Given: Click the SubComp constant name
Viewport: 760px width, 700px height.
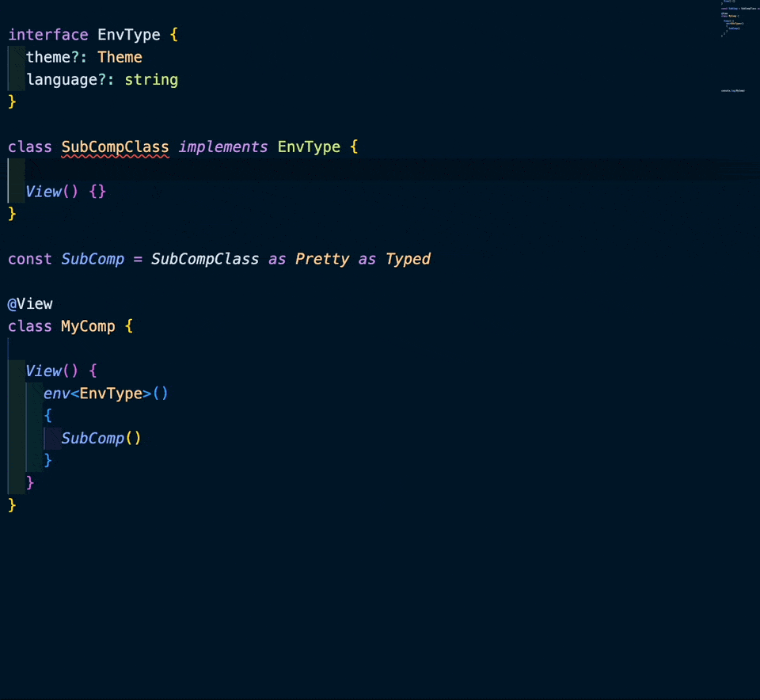Looking at the screenshot, I should [x=93, y=259].
